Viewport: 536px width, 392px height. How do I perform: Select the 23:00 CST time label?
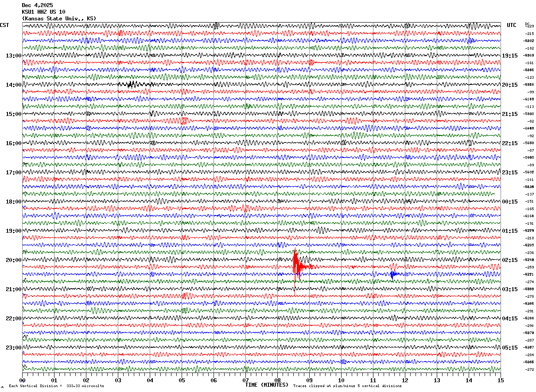point(14,348)
